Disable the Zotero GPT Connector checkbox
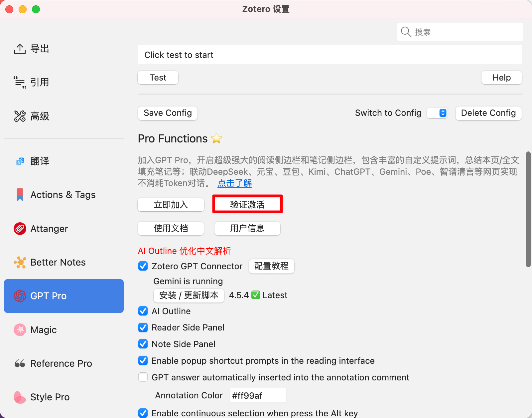 click(x=143, y=266)
